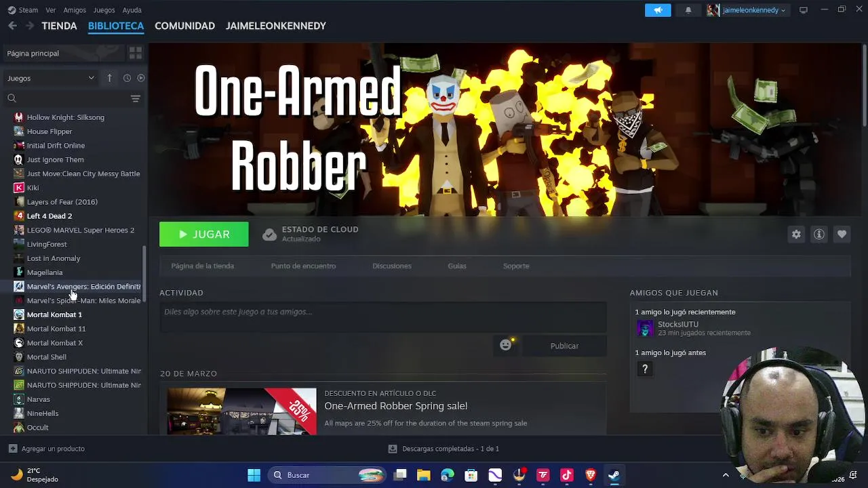Launch Microsoft Edge from taskbar
The width and height of the screenshot is (868, 488).
point(448,475)
